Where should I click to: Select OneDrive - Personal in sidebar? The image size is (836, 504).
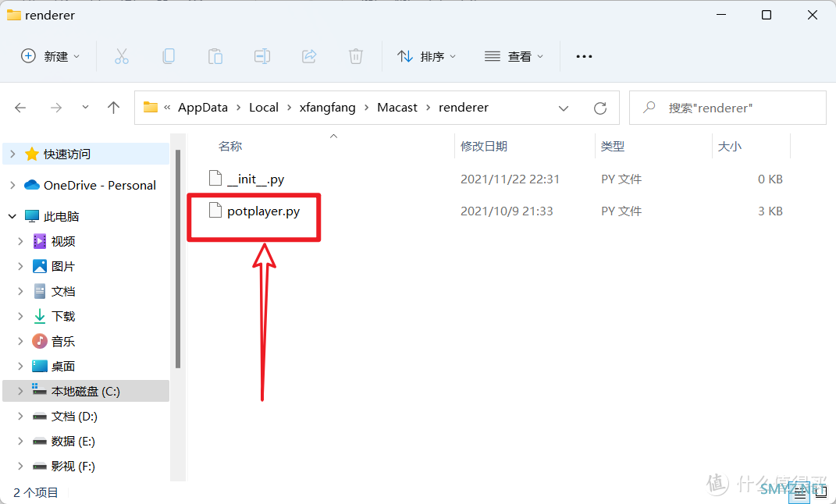tap(100, 185)
